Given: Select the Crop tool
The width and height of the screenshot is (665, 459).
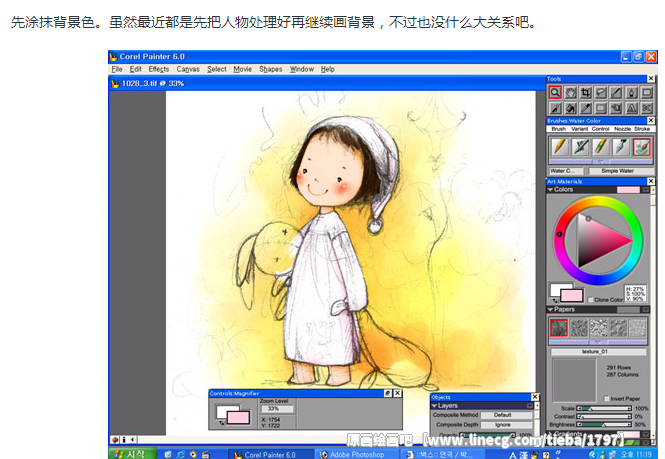Looking at the screenshot, I should click(586, 92).
